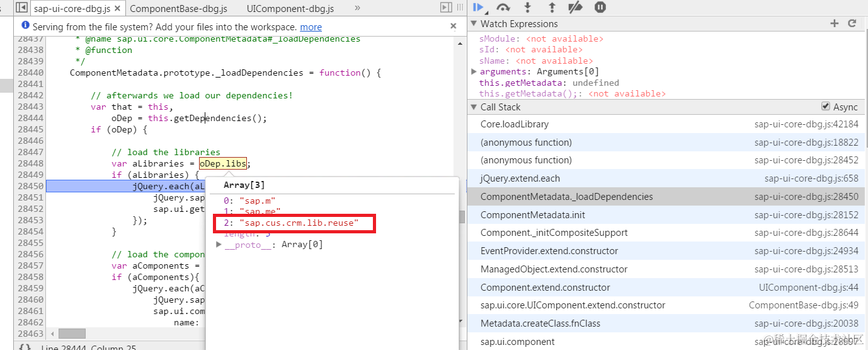Open sap-ui-core-dbg.js:42184 source link
The image size is (868, 350).
806,124
